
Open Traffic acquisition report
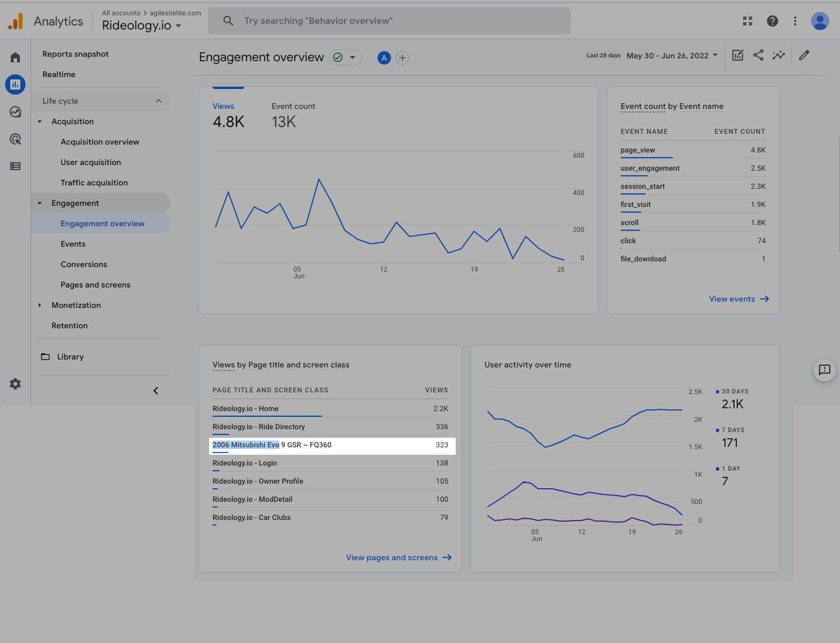(94, 183)
